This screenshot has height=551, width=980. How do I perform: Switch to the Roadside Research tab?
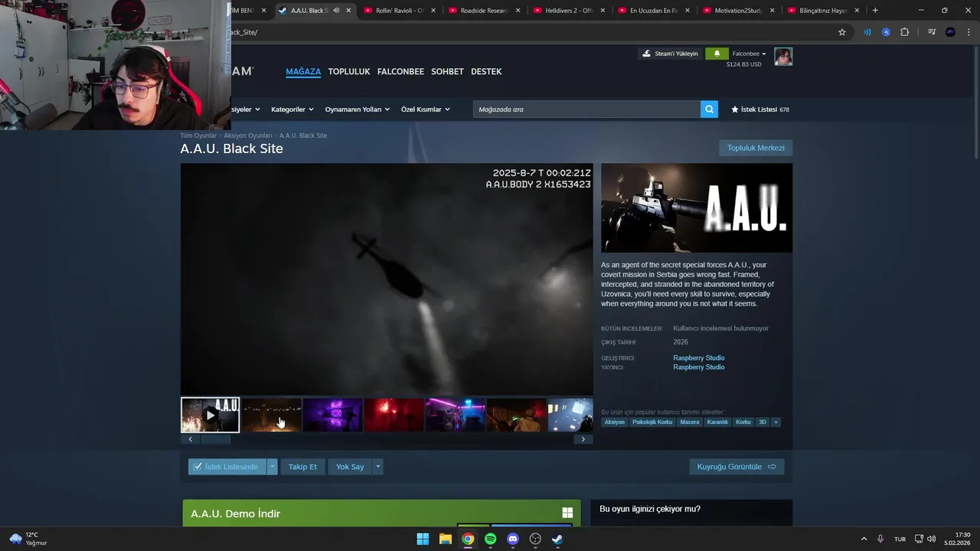[x=485, y=11]
